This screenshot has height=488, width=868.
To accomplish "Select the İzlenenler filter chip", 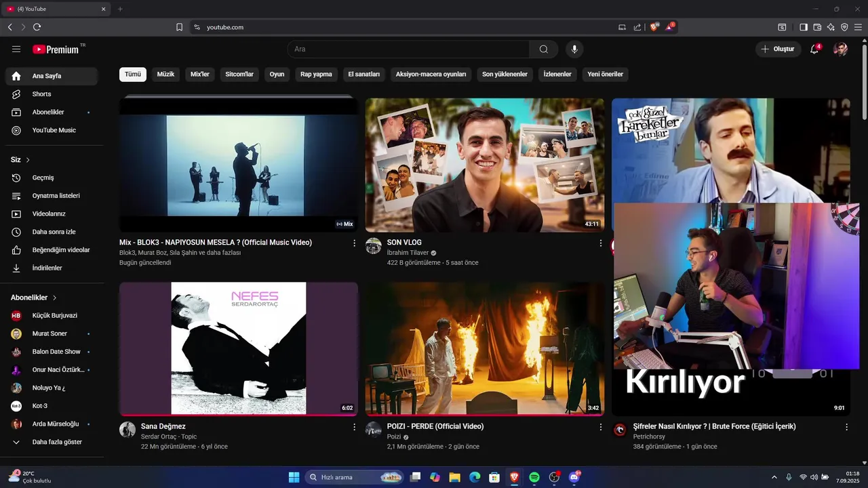I will coord(557,75).
